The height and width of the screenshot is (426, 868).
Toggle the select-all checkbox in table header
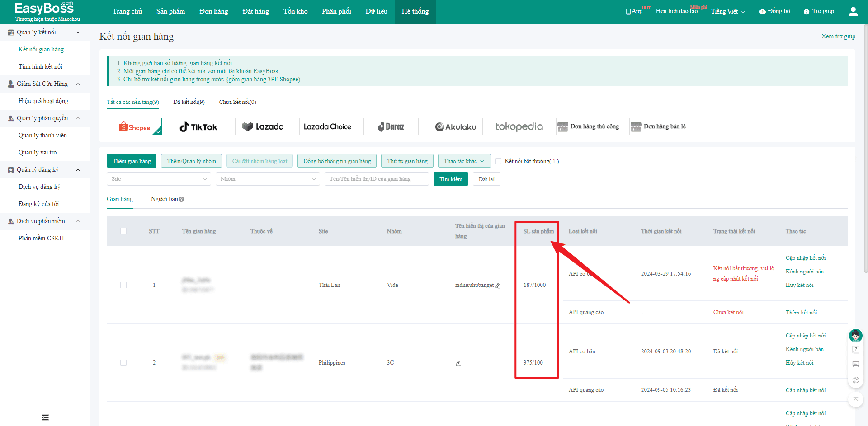123,231
